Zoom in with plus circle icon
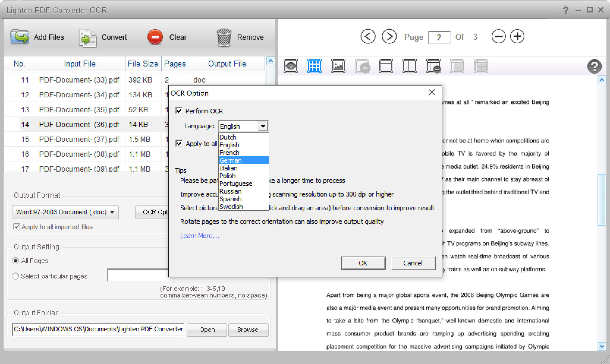Image resolution: width=610 pixels, height=364 pixels. tap(517, 37)
